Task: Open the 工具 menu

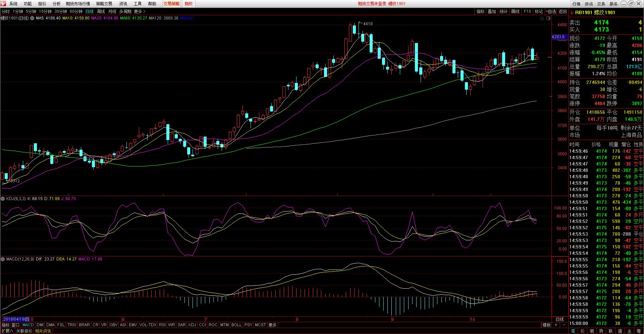Action: tap(138, 4)
